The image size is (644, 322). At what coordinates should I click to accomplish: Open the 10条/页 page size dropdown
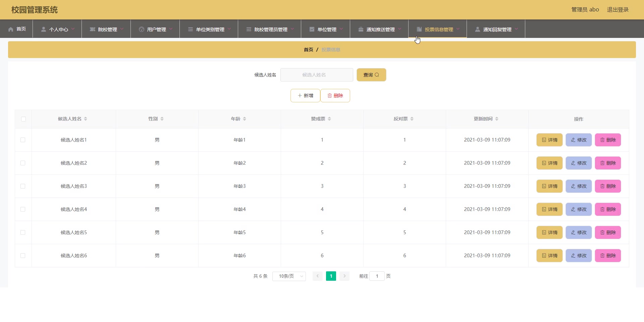click(289, 276)
